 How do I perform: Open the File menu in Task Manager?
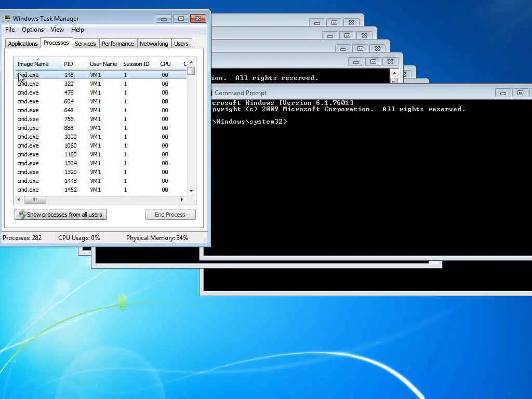(x=10, y=30)
